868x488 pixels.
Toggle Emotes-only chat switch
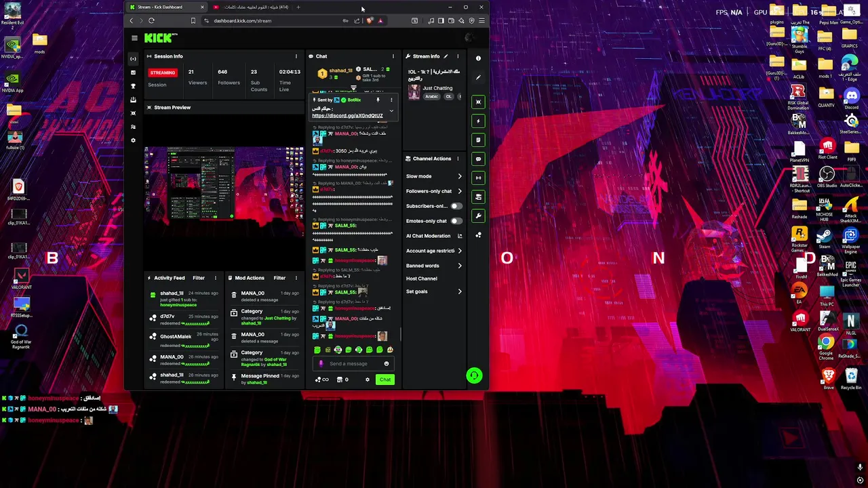click(456, 221)
